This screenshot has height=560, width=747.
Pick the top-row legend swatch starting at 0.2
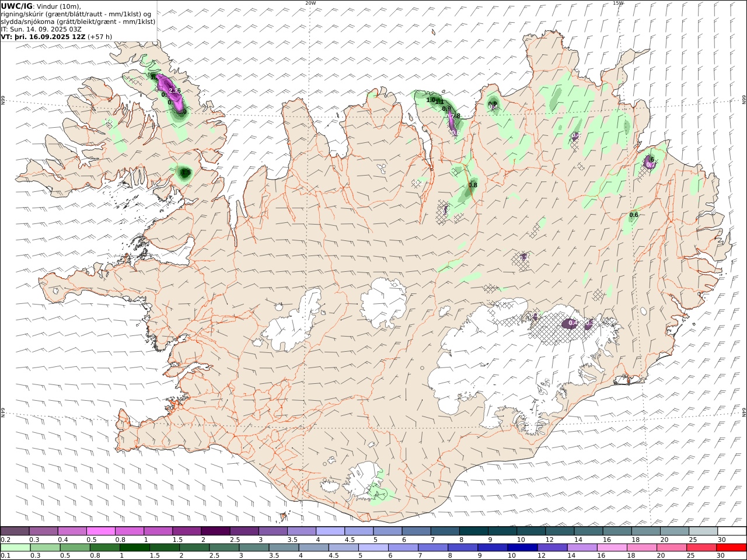click(15, 531)
